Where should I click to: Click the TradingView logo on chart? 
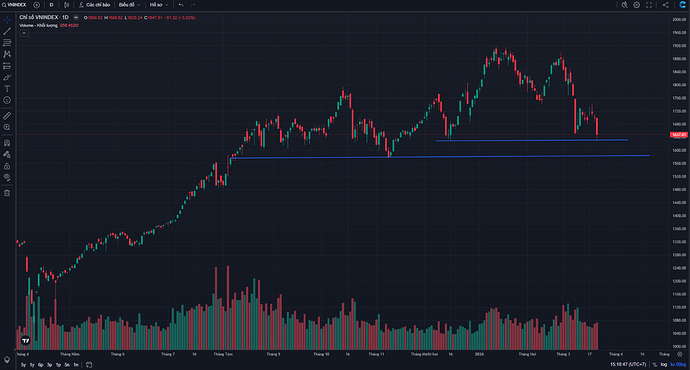(x=26, y=341)
